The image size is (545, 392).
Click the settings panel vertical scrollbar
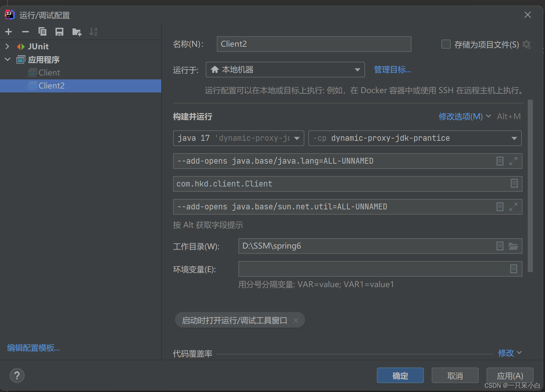pos(530,186)
